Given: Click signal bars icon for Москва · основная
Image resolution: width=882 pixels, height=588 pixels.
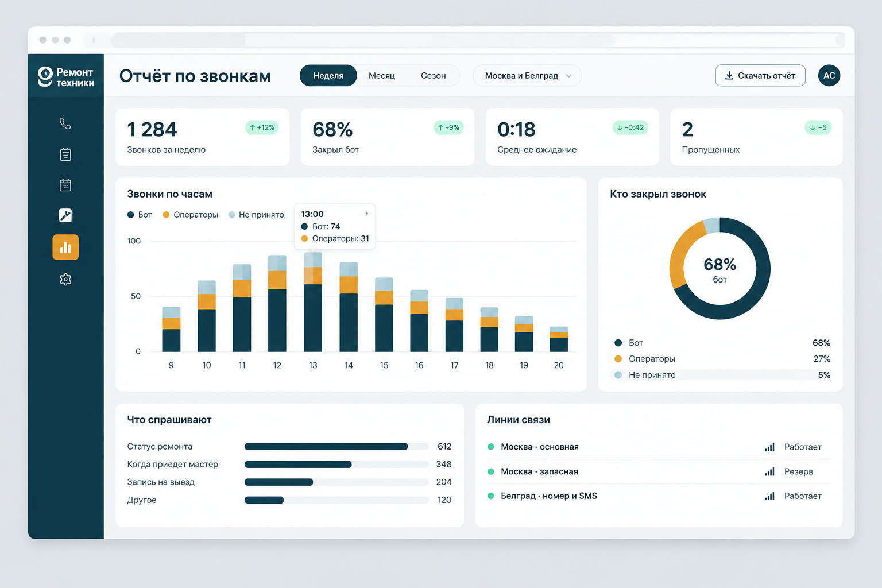Looking at the screenshot, I should click(x=769, y=447).
